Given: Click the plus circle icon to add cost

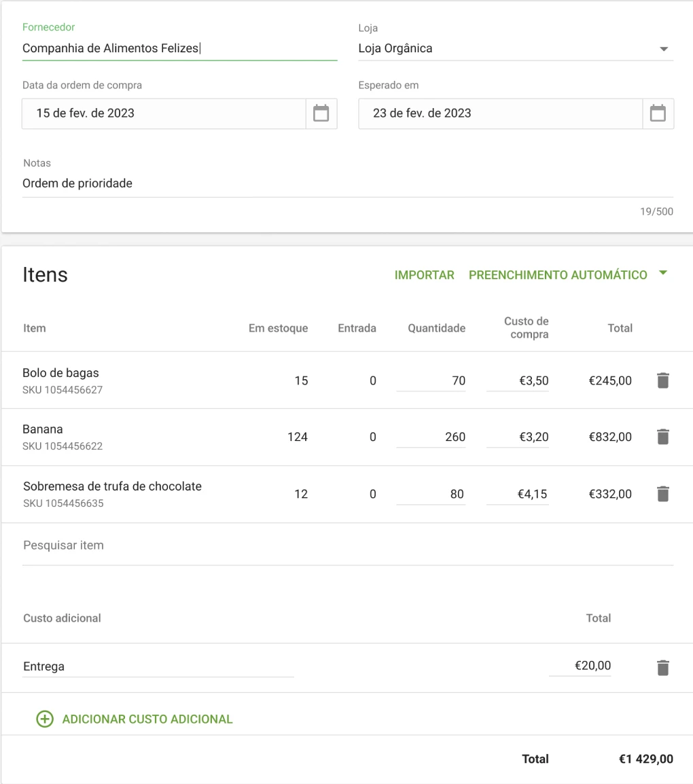Looking at the screenshot, I should coord(45,719).
